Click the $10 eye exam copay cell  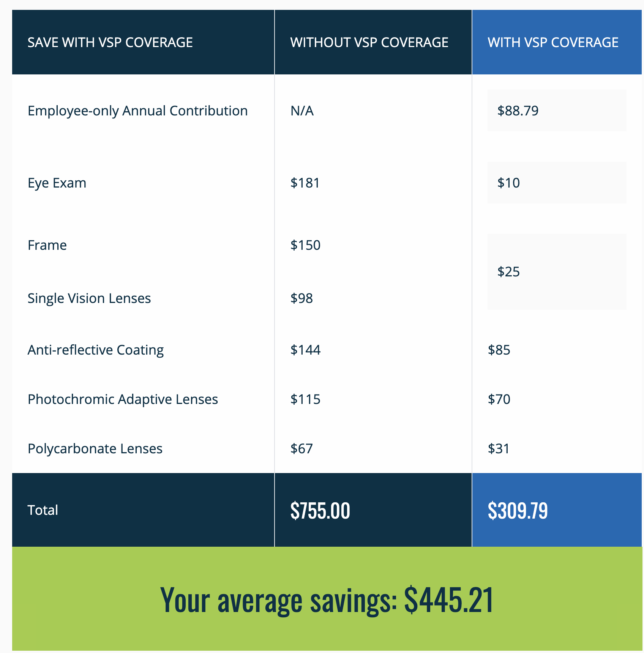pyautogui.click(x=508, y=183)
